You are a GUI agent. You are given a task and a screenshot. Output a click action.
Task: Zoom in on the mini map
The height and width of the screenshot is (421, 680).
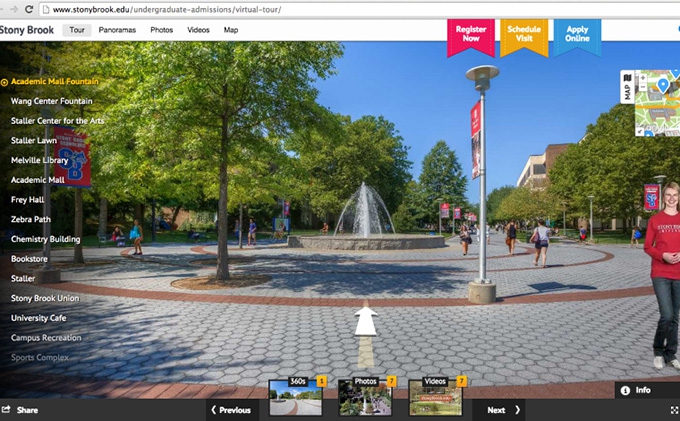click(x=641, y=76)
